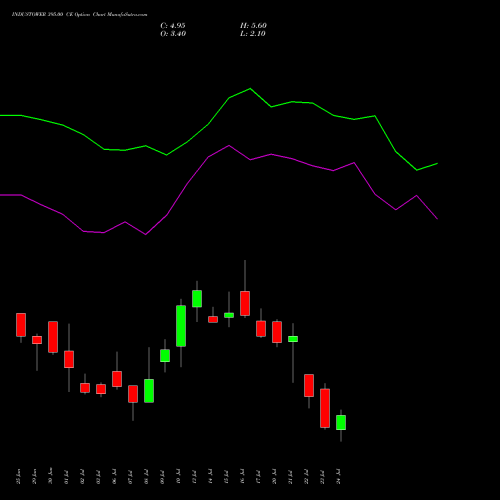This screenshot has height=500, width=500.
Task: Select the 10 Jul date label
Action: pos(178,477)
